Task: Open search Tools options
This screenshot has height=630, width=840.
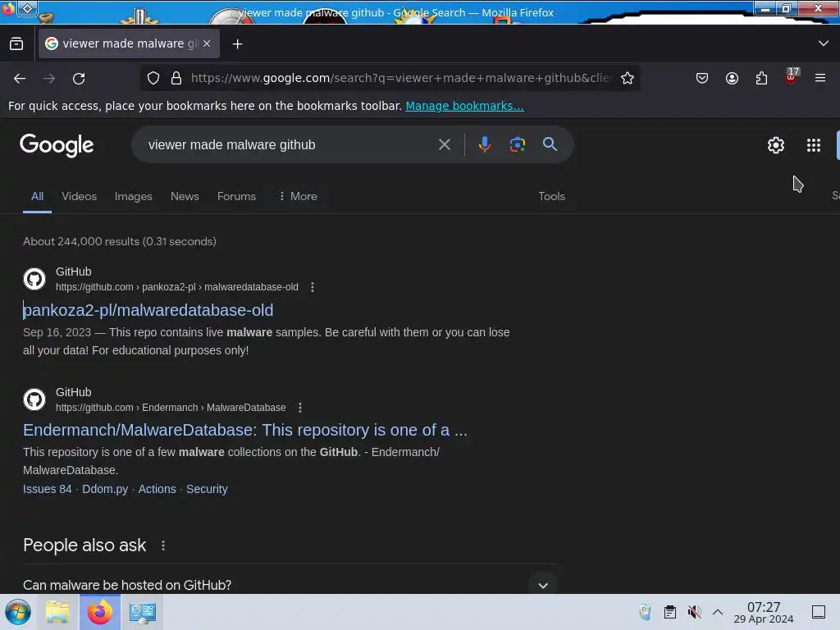Action: coord(552,197)
